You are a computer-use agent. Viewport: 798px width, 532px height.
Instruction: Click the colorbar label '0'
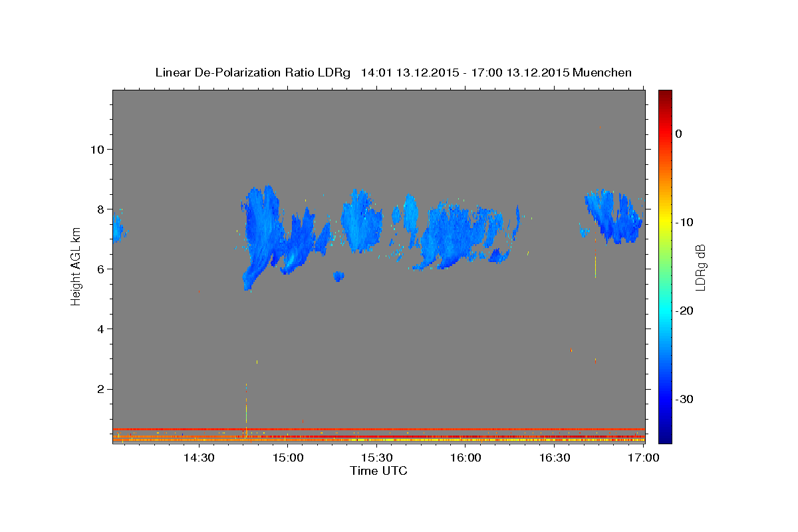tap(678, 134)
